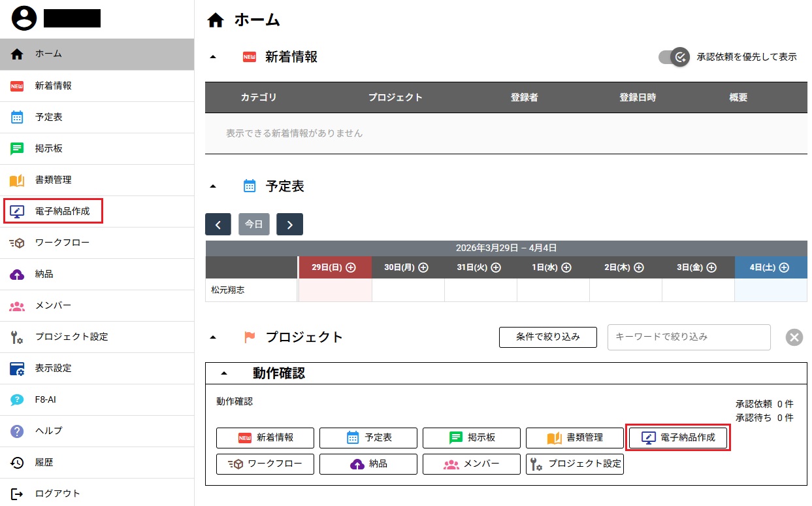
Task: Open プロジェクト設定 button in 動作確認 project
Action: click(575, 464)
